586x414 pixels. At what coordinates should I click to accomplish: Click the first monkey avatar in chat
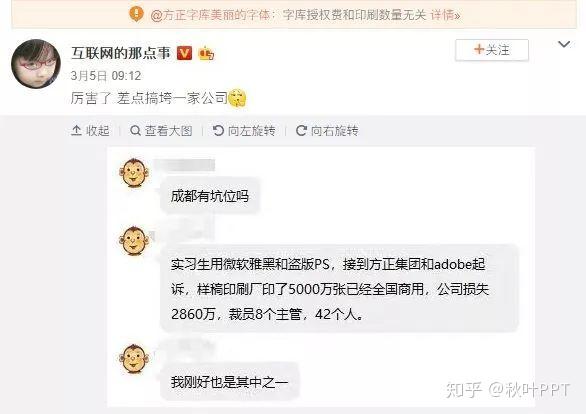133,173
